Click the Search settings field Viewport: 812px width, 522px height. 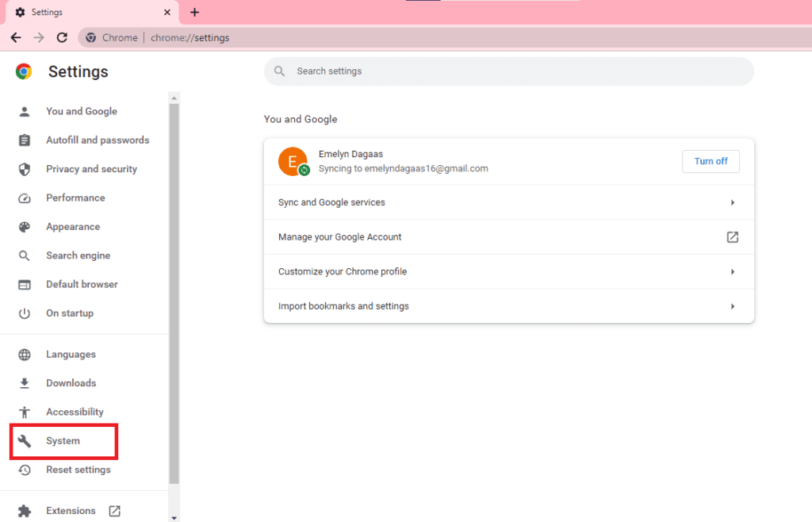point(508,71)
